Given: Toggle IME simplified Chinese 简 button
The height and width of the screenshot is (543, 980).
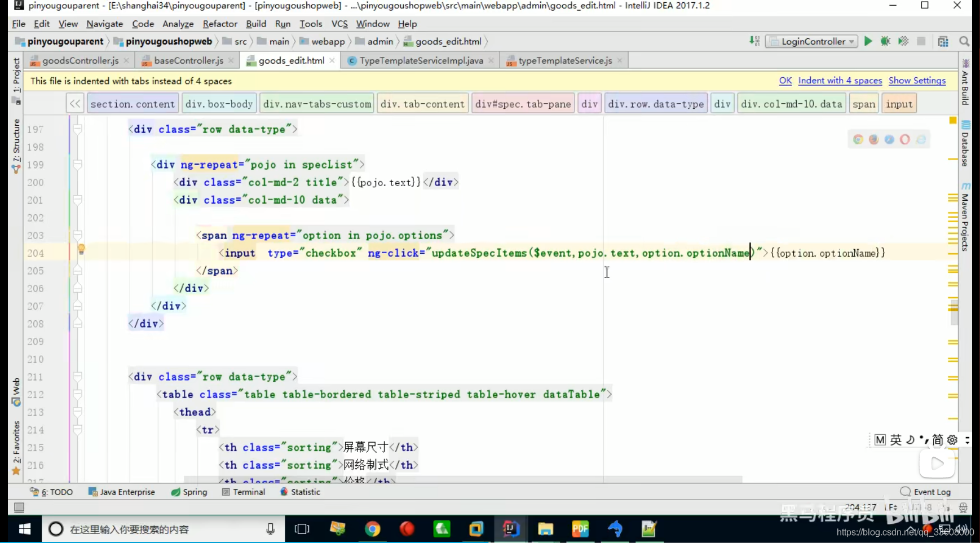Looking at the screenshot, I should [x=938, y=440].
